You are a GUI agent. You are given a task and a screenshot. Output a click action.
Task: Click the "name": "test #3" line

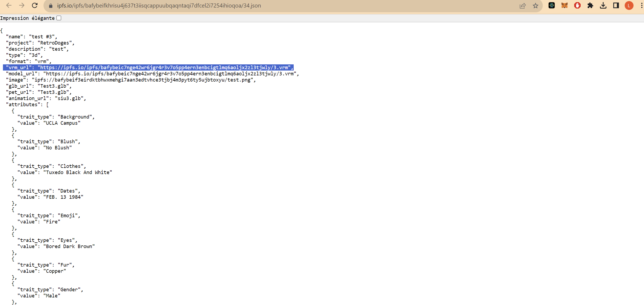[31, 37]
